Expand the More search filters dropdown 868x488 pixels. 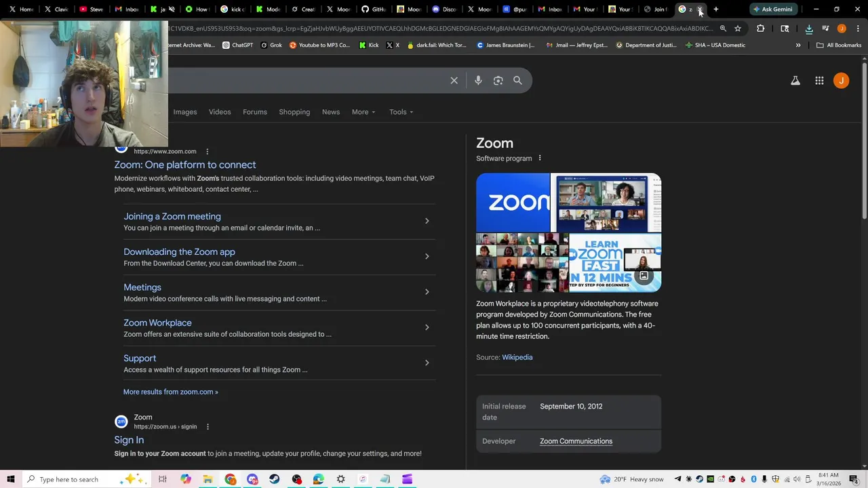tap(363, 112)
